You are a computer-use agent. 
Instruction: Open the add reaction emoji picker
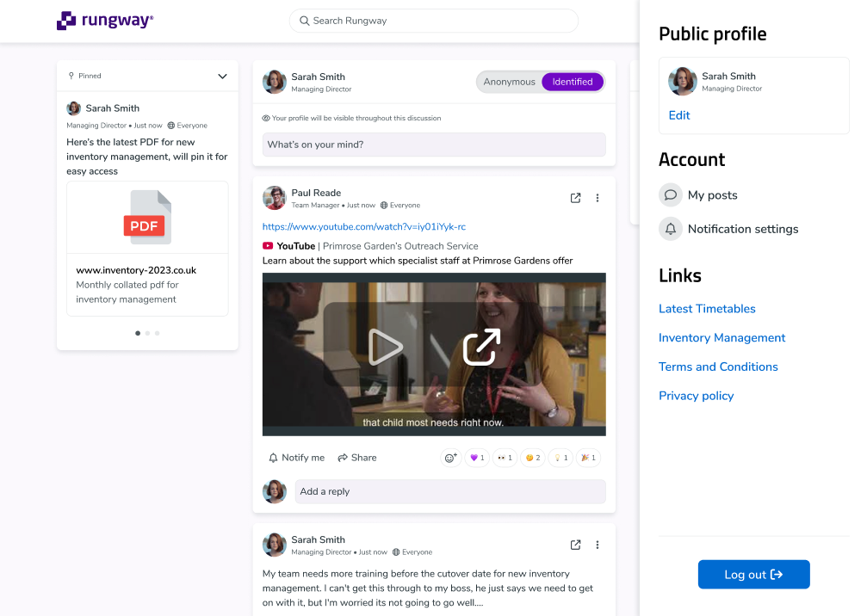tap(450, 457)
